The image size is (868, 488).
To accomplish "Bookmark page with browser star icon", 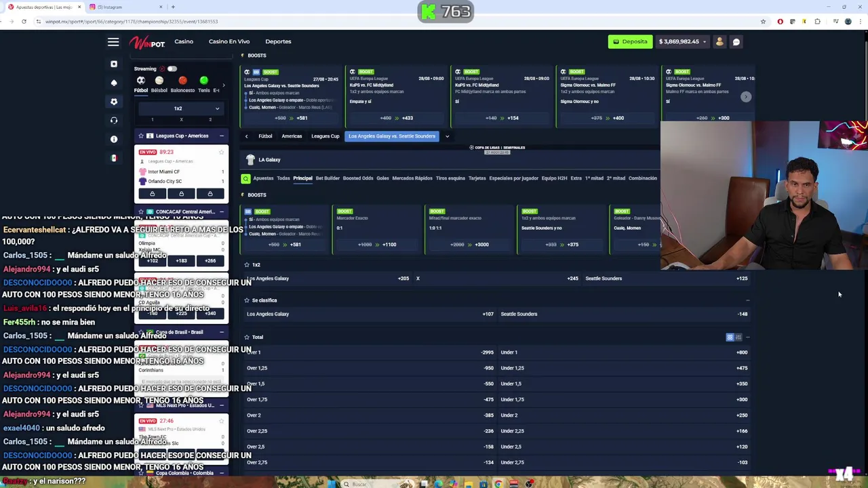I will point(763,22).
